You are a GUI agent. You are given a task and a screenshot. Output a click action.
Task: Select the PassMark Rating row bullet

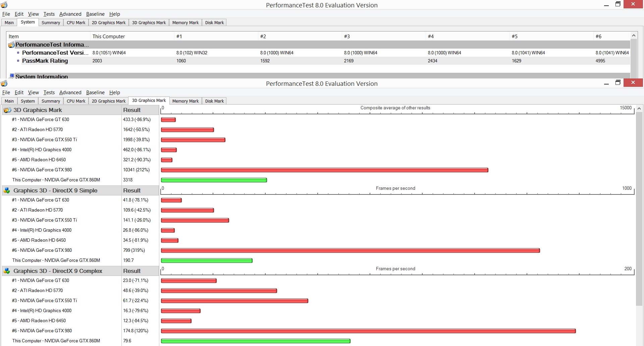18,61
